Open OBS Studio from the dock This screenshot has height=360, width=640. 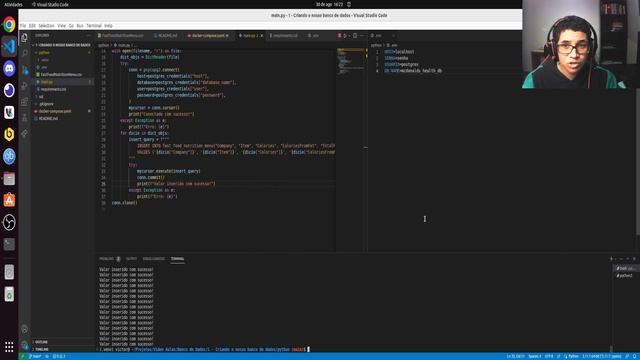click(x=9, y=222)
